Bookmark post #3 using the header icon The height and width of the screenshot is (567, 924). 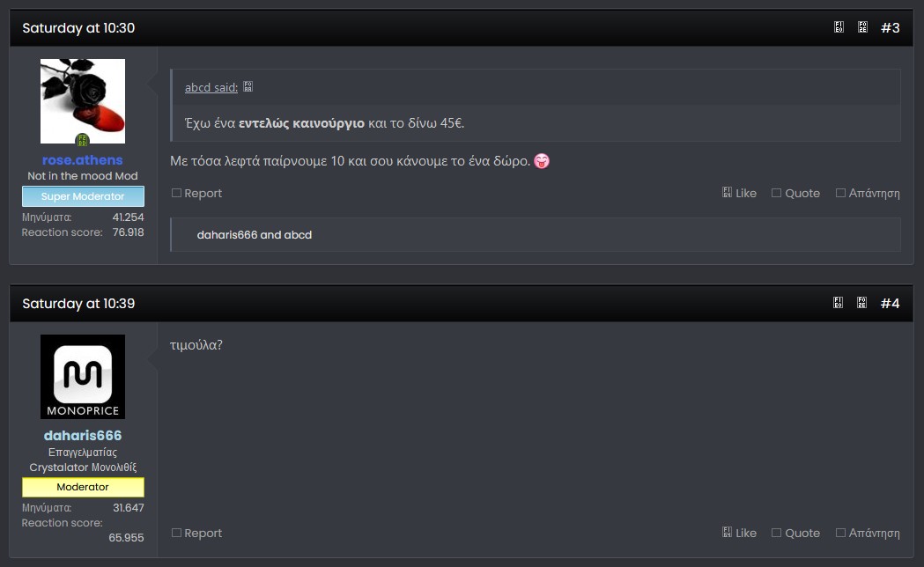(x=863, y=28)
